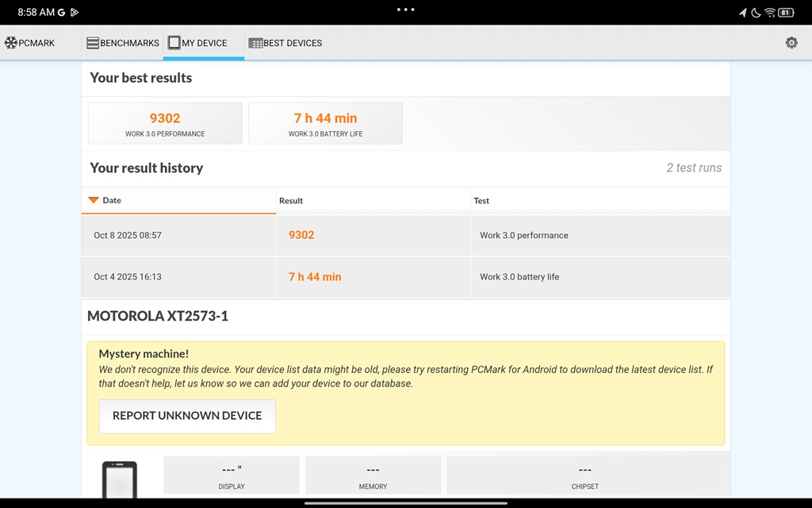Click the REPORT UNKNOWN DEVICE button

pyautogui.click(x=186, y=415)
